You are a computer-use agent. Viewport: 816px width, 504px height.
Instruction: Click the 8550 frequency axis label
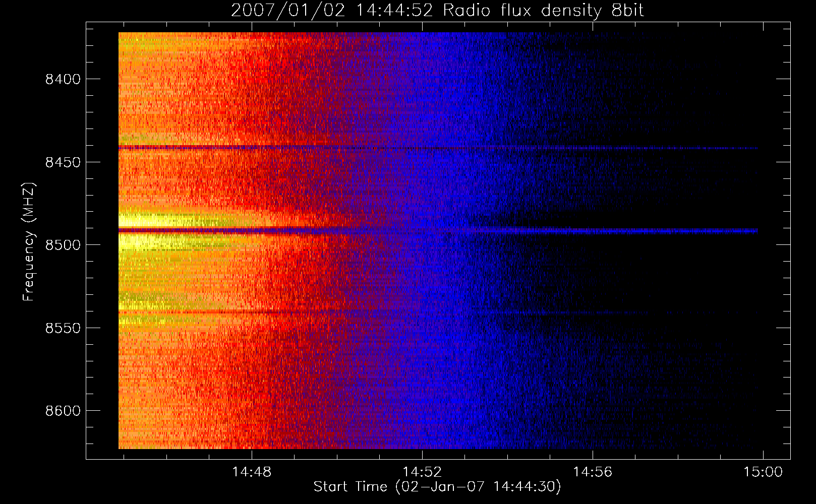click(x=63, y=328)
